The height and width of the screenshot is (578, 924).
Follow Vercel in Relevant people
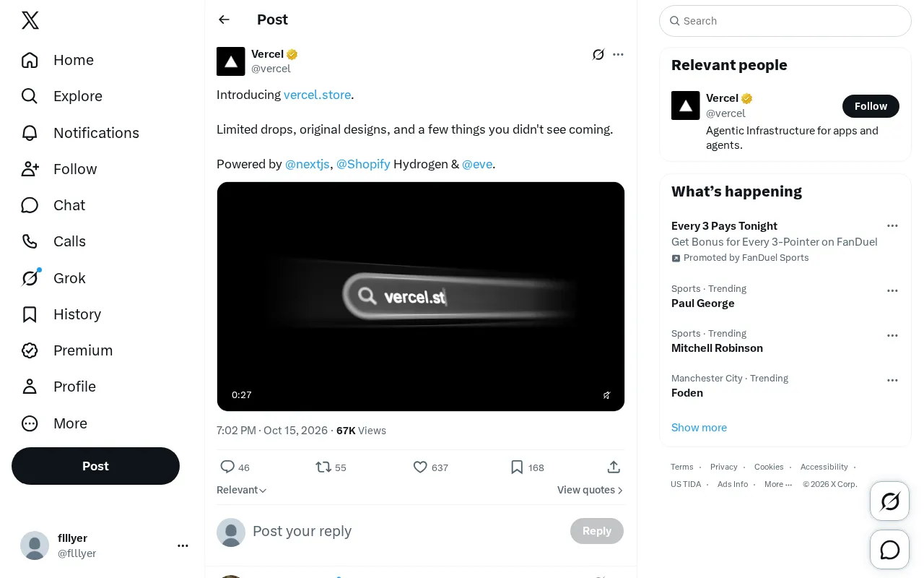[x=871, y=106]
